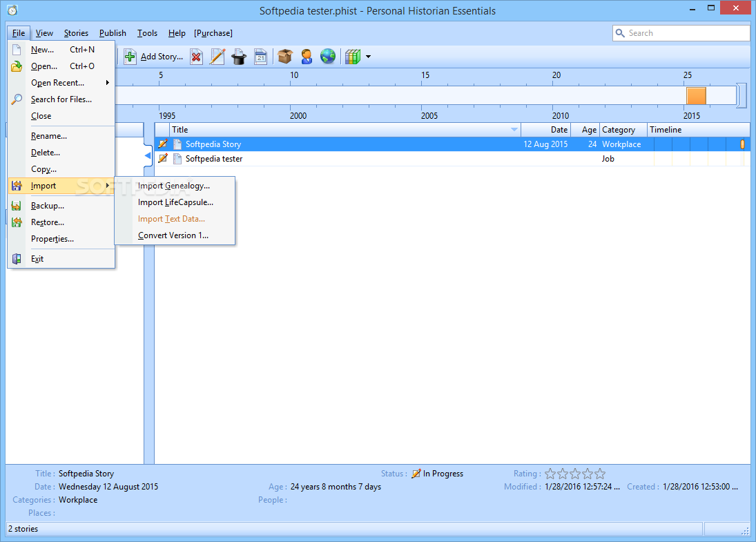The width and height of the screenshot is (756, 542).
Task: Expand the Open Recent submenu
Action: (61, 83)
